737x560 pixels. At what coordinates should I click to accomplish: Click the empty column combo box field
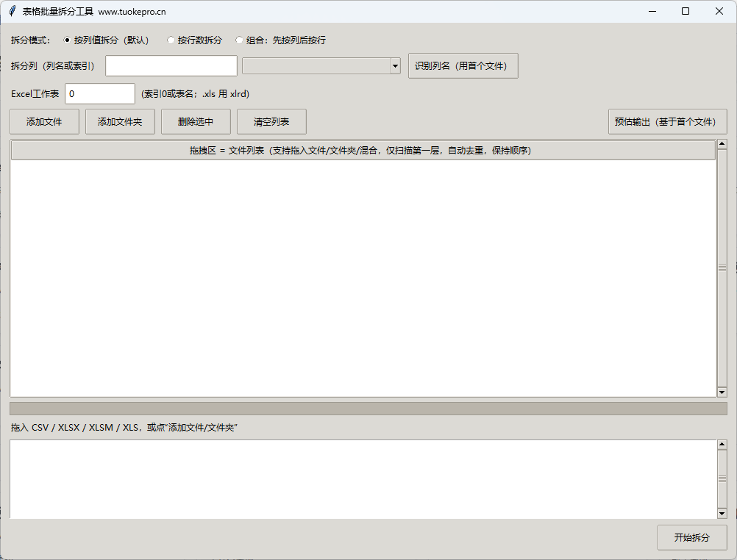click(x=316, y=65)
